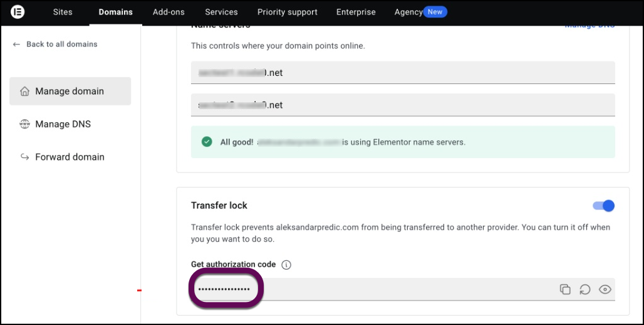The width and height of the screenshot is (644, 325).
Task: Click the New badge beside Agency
Action: coord(435,12)
